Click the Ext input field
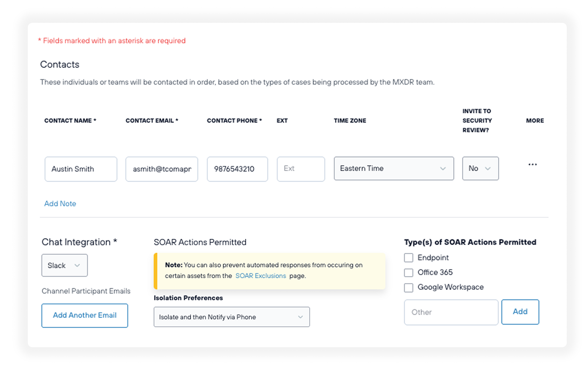 [301, 169]
